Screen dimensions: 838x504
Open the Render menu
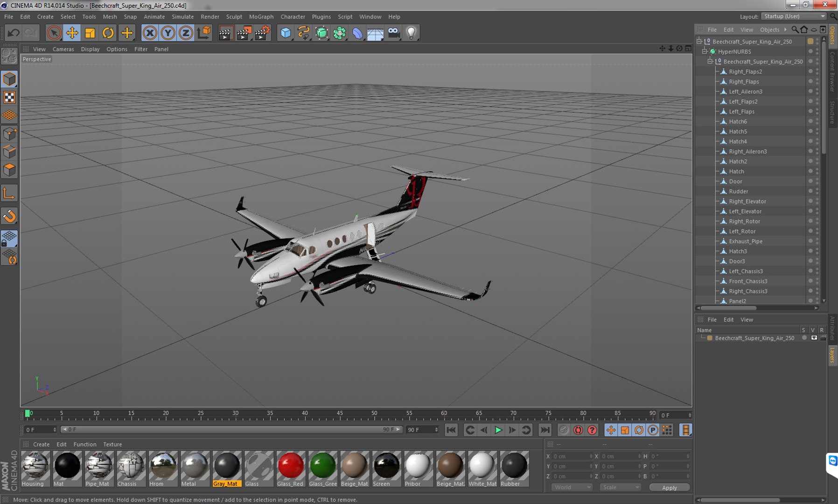tap(210, 16)
